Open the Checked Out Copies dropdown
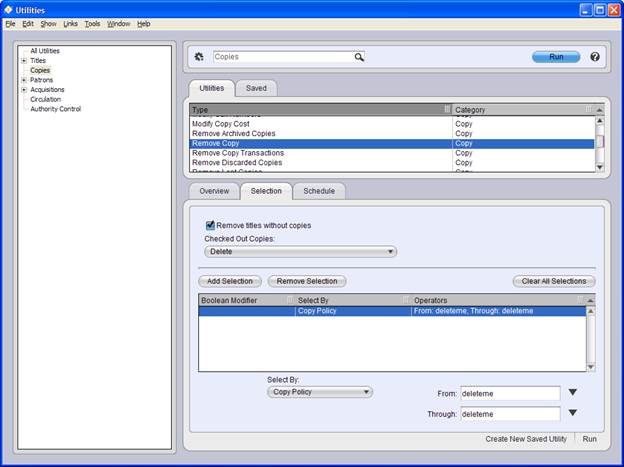The image size is (624, 467). click(300, 252)
